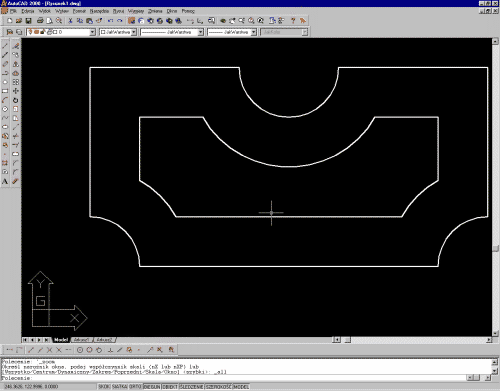
Task: Click the OBIEKT button in the status bar
Action: (x=170, y=387)
